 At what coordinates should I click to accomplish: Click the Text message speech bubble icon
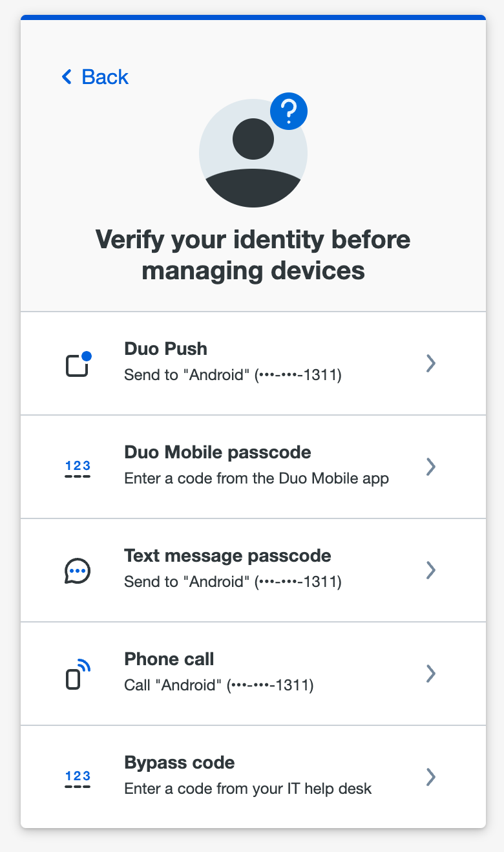click(x=78, y=570)
